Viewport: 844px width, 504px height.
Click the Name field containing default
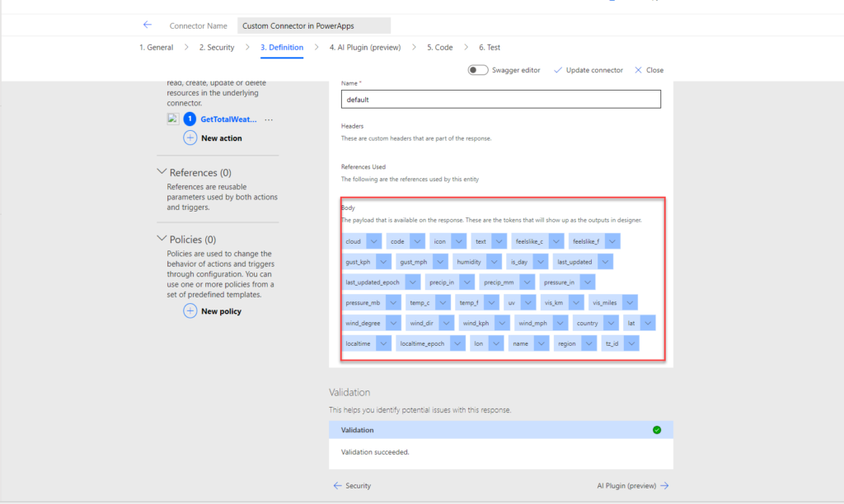[x=500, y=100]
